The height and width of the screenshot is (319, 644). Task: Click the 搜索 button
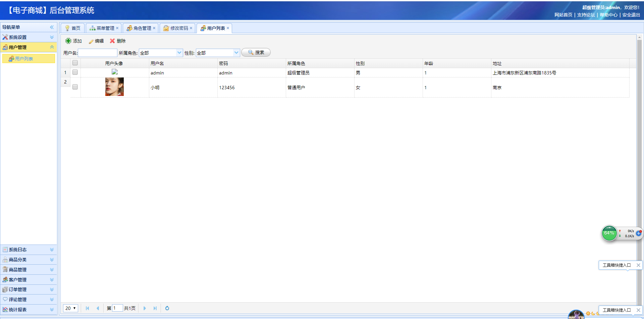[x=256, y=52]
